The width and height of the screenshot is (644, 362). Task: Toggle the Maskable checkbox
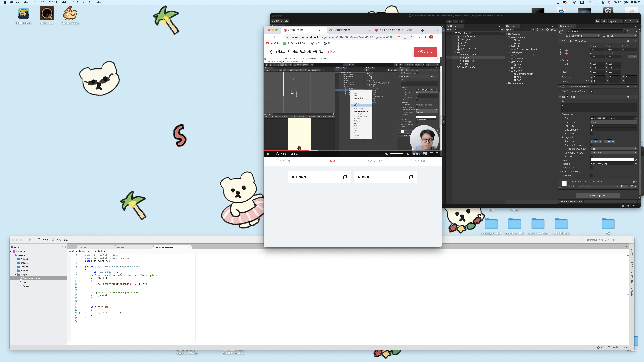click(x=592, y=176)
